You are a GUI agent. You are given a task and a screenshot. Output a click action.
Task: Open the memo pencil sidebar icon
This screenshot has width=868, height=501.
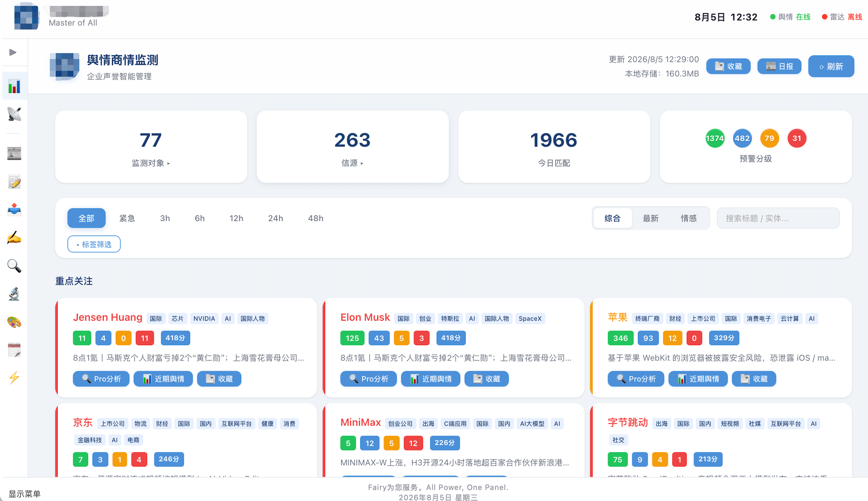(14, 182)
